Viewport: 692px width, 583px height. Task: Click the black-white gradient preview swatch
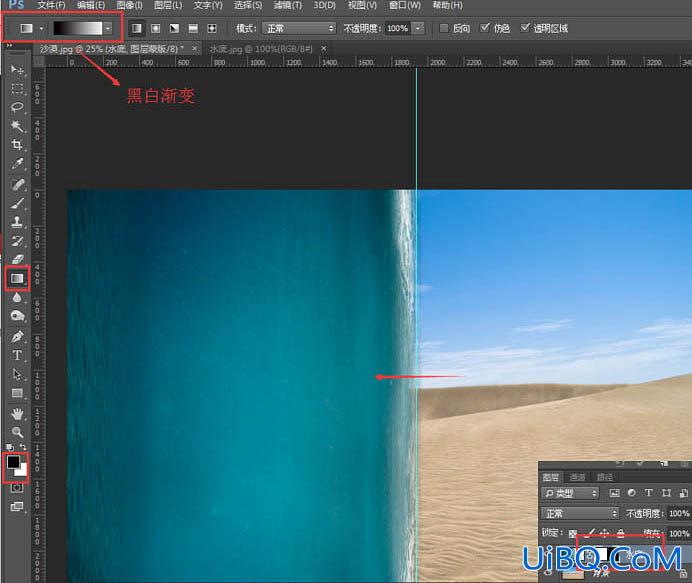point(78,28)
